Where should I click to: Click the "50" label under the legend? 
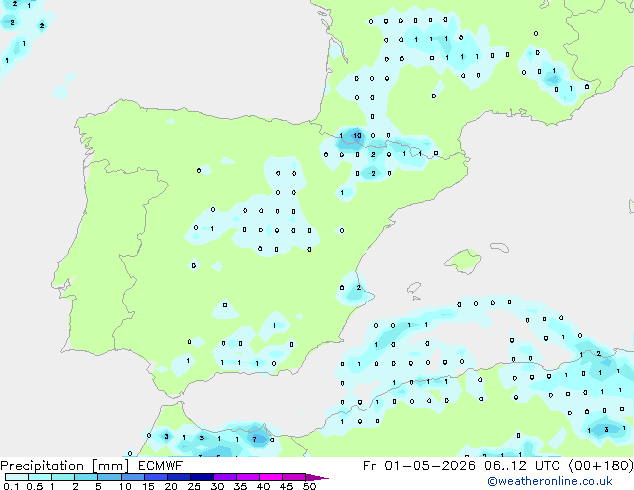[309, 486]
